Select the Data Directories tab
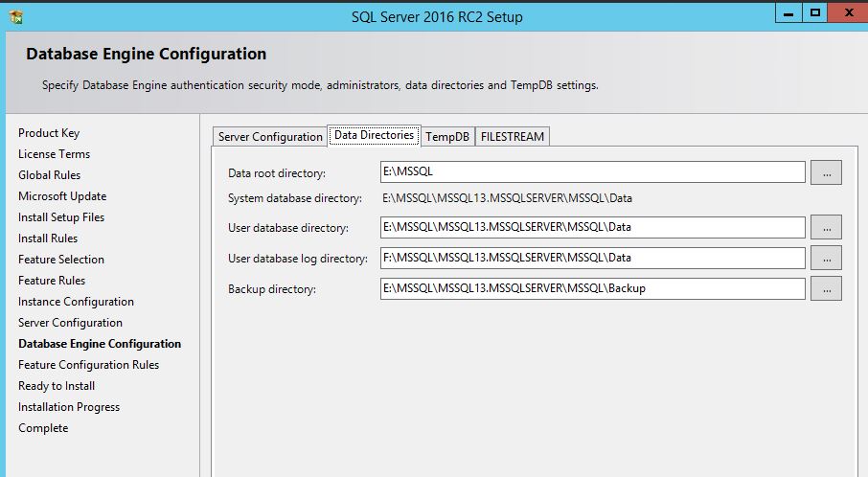Viewport: 868px width, 477px height. pyautogui.click(x=374, y=136)
